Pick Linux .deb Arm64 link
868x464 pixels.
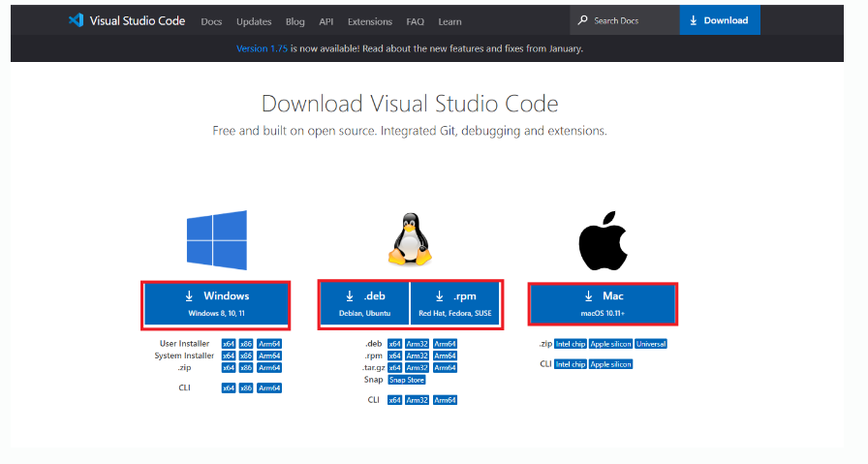pos(445,344)
